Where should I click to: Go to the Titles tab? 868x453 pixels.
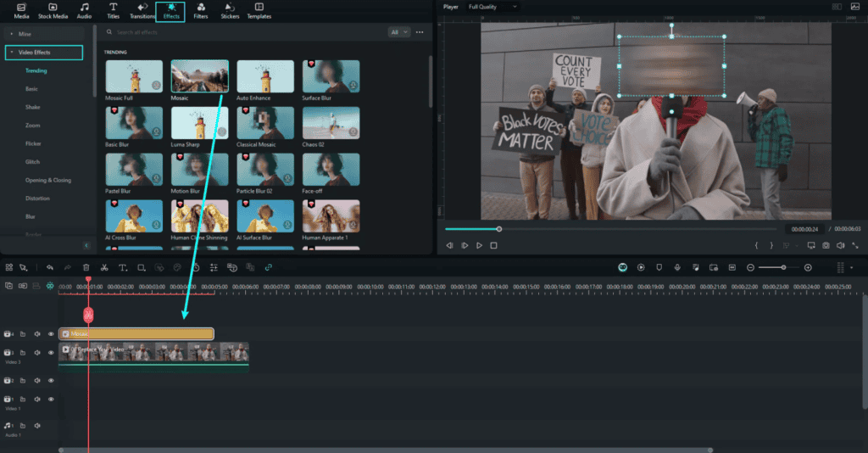(113, 10)
